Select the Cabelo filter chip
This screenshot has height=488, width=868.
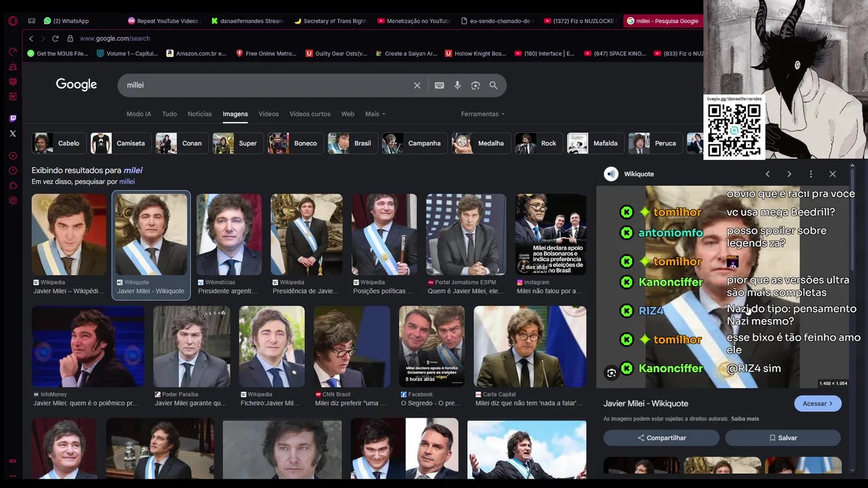coord(59,143)
